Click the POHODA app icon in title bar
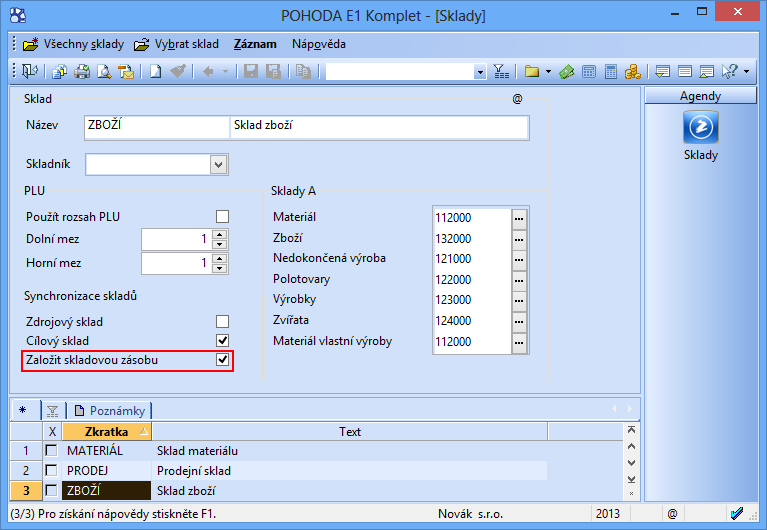Screen dimensions: 767x530 point(18,15)
